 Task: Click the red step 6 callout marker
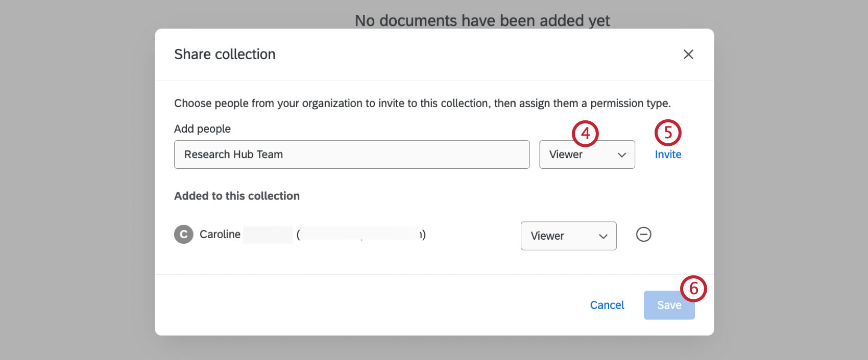(x=693, y=289)
